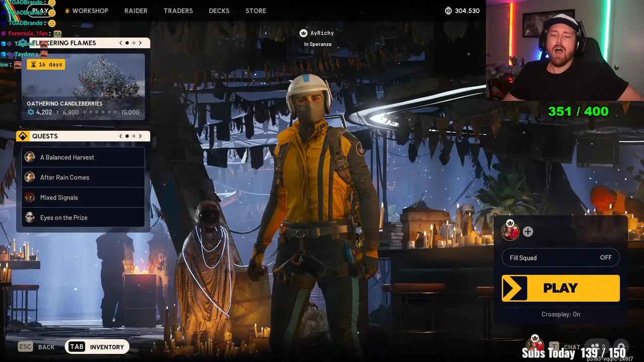Click the yellow Workshop notification dot
This screenshot has height=362, width=644.
click(x=67, y=11)
